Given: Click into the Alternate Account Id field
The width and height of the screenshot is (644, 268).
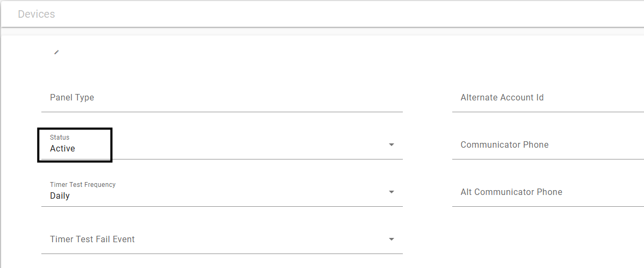Looking at the screenshot, I should [x=548, y=98].
